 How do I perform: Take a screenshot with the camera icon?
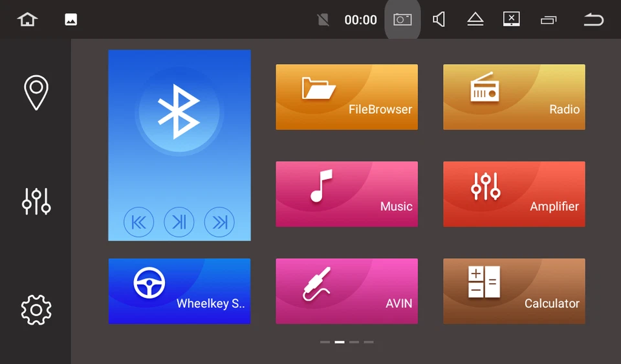click(x=402, y=19)
